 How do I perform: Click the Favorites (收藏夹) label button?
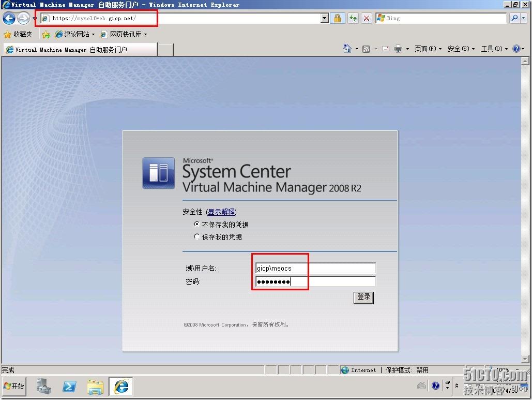click(23, 34)
